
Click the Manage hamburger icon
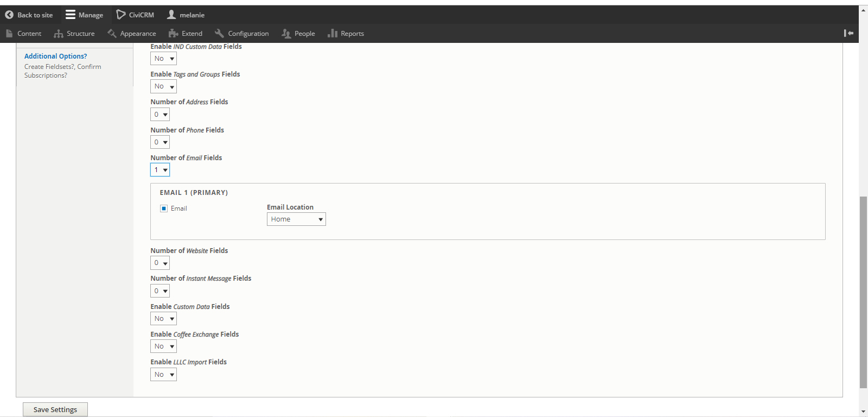(x=71, y=15)
